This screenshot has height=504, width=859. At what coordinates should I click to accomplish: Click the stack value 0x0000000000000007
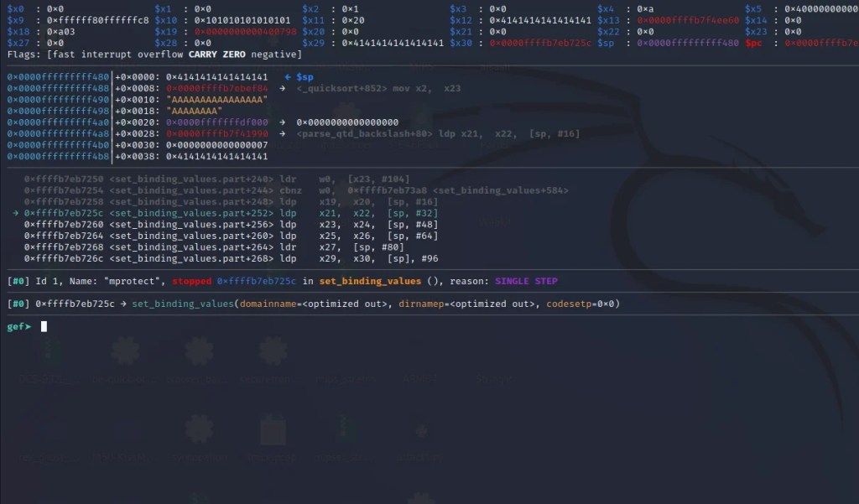[217, 145]
